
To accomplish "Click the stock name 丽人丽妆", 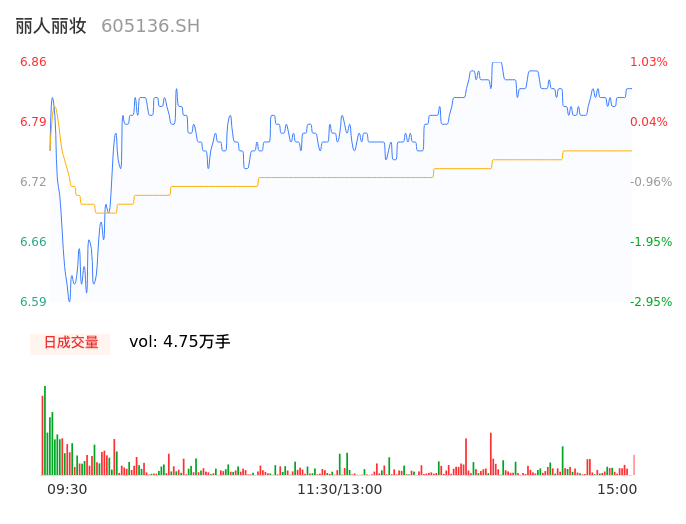I will (51, 26).
